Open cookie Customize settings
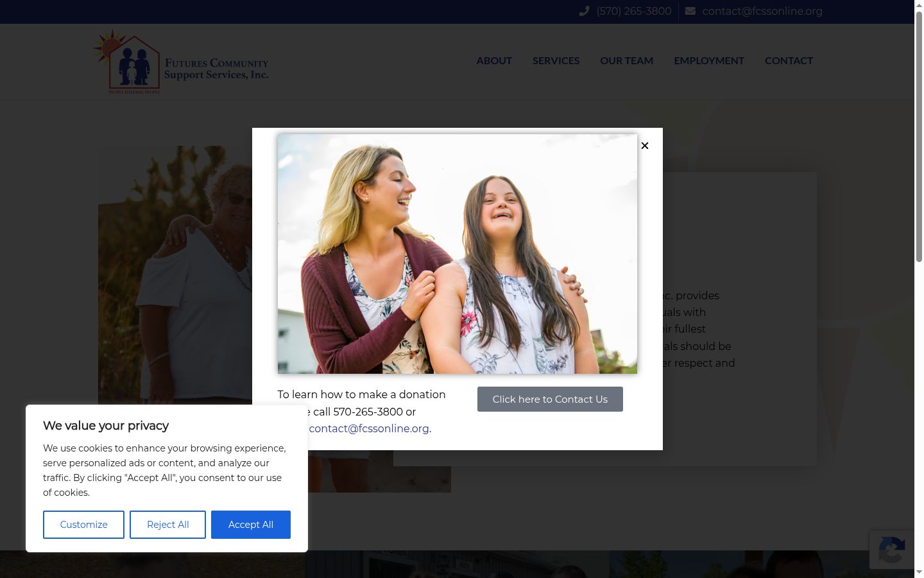Image resolution: width=924 pixels, height=578 pixels. tap(83, 525)
